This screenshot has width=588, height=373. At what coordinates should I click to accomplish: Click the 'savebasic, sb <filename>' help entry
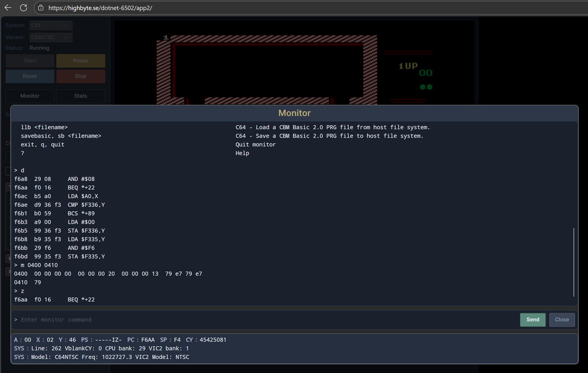coord(61,136)
